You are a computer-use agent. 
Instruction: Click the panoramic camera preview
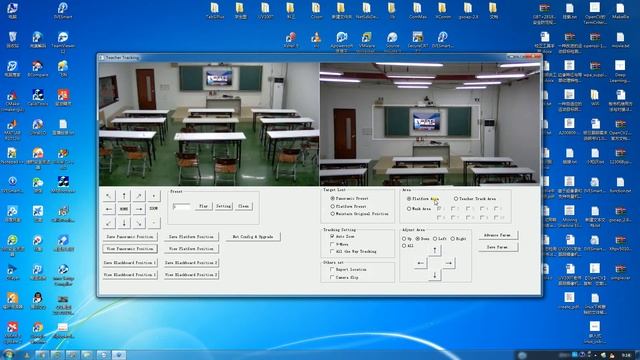[209, 124]
